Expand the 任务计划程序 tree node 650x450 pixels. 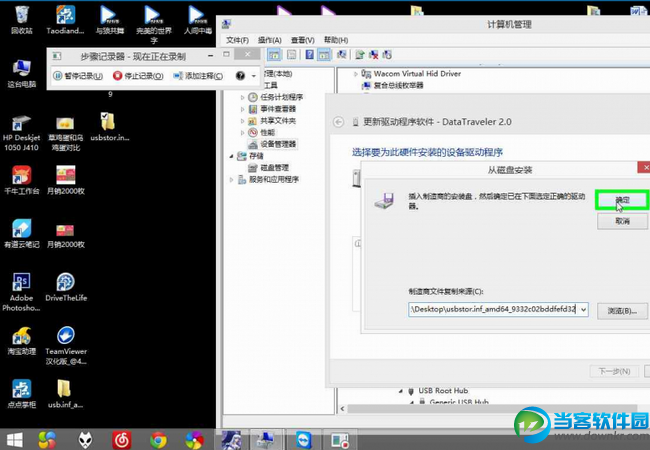(243, 97)
